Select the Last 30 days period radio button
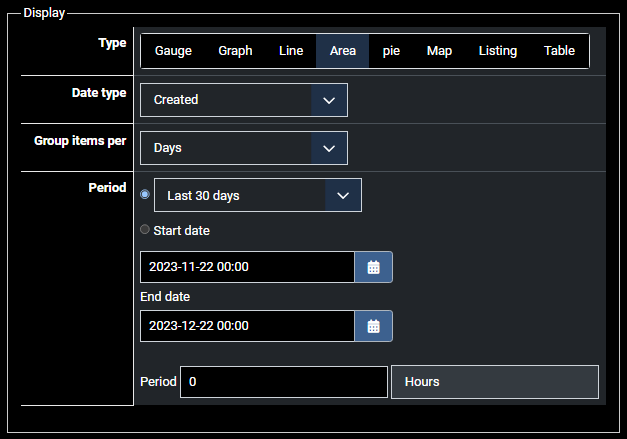 145,194
